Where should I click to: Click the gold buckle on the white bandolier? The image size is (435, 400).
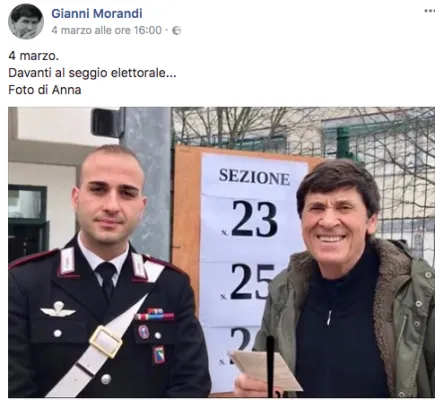click(x=106, y=342)
